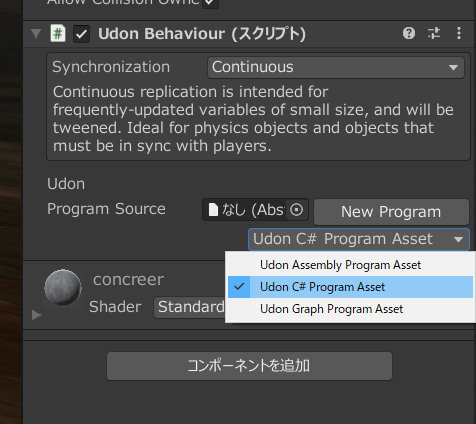Open component presets slider icon
This screenshot has height=424, width=476.
pos(434,33)
